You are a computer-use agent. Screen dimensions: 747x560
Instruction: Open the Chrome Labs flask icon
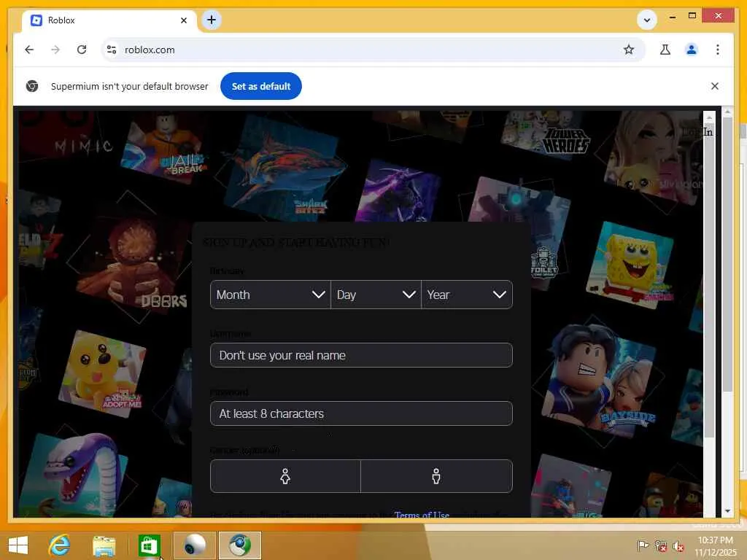(x=665, y=50)
